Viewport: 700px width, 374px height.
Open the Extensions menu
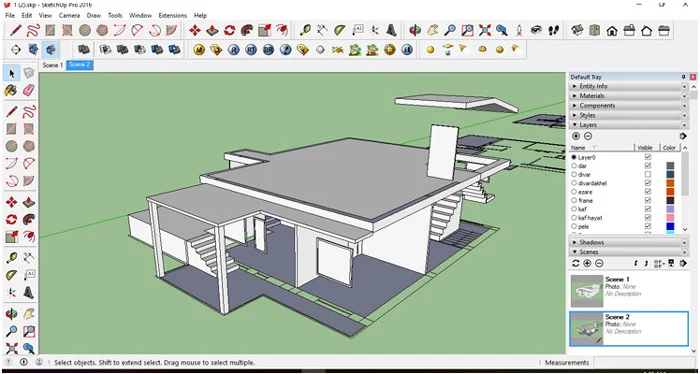pyautogui.click(x=173, y=15)
